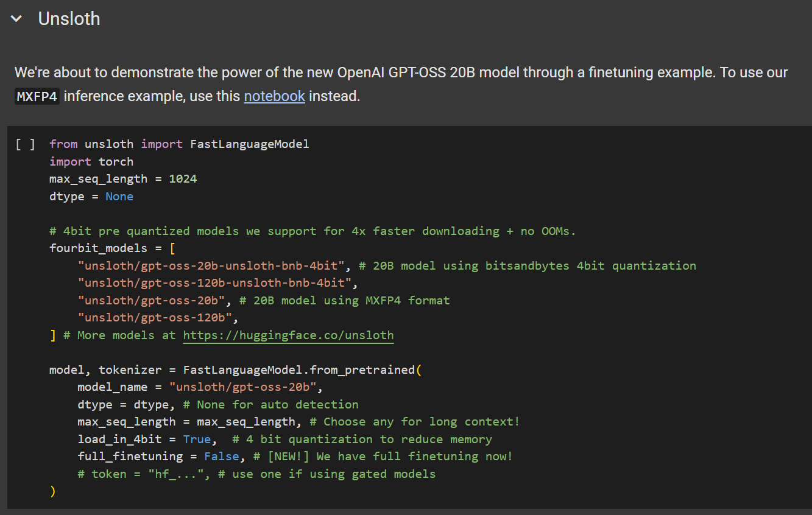Click the fourbit_models variable name
Screen dimensions: 812x515
(x=98, y=248)
